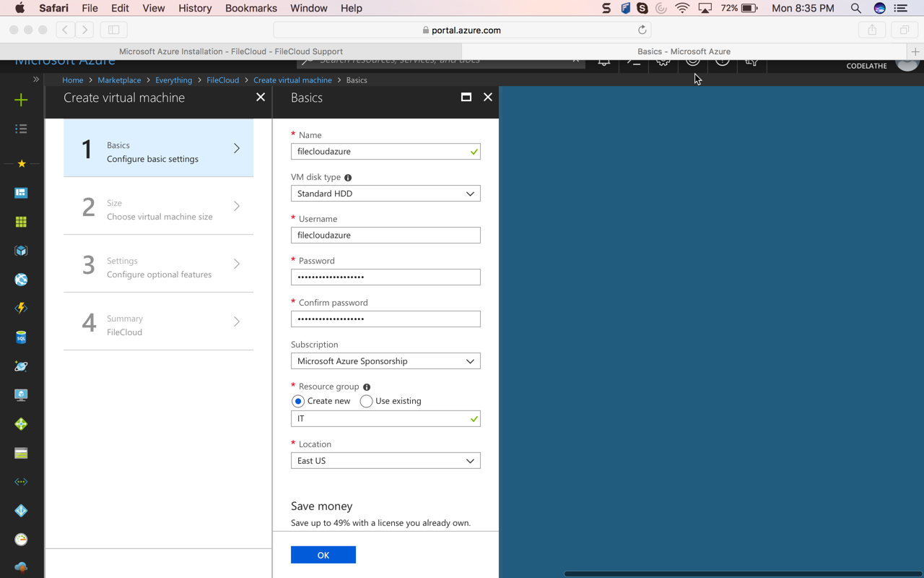Viewport: 924px width, 578px height.
Task: Open the All services list icon
Action: (21, 129)
